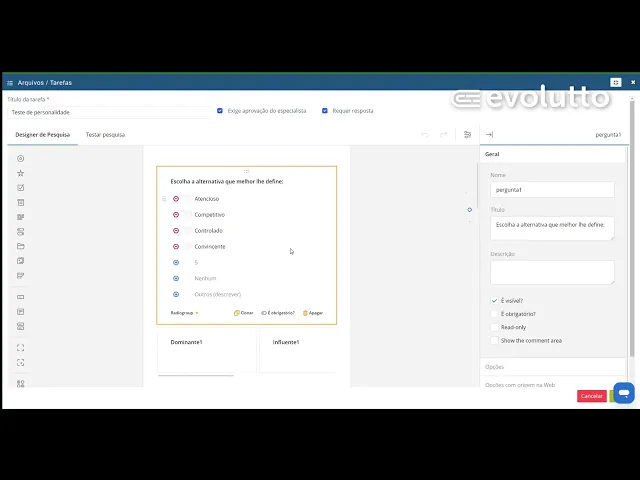
Task: Click the empty Descrição textarea
Action: 552,272
